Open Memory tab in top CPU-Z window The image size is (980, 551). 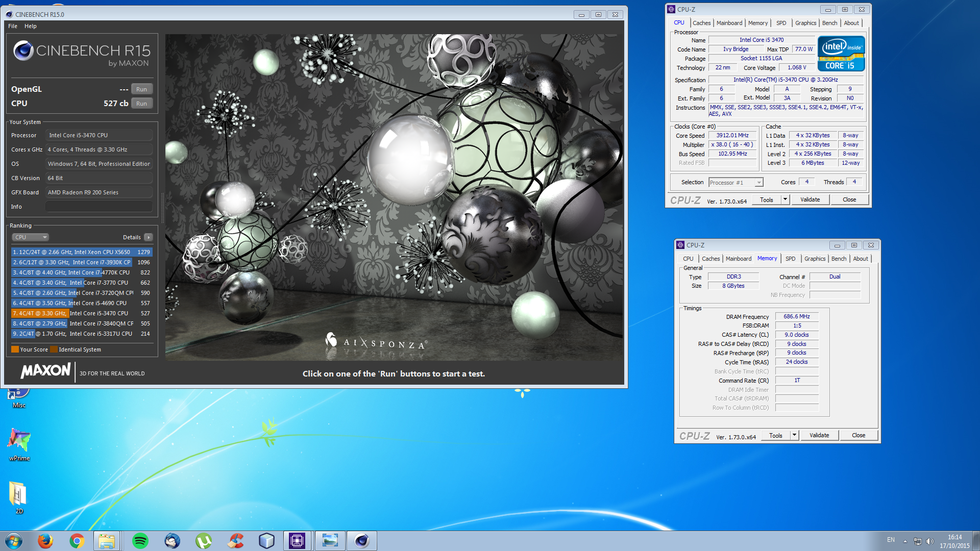coord(758,23)
